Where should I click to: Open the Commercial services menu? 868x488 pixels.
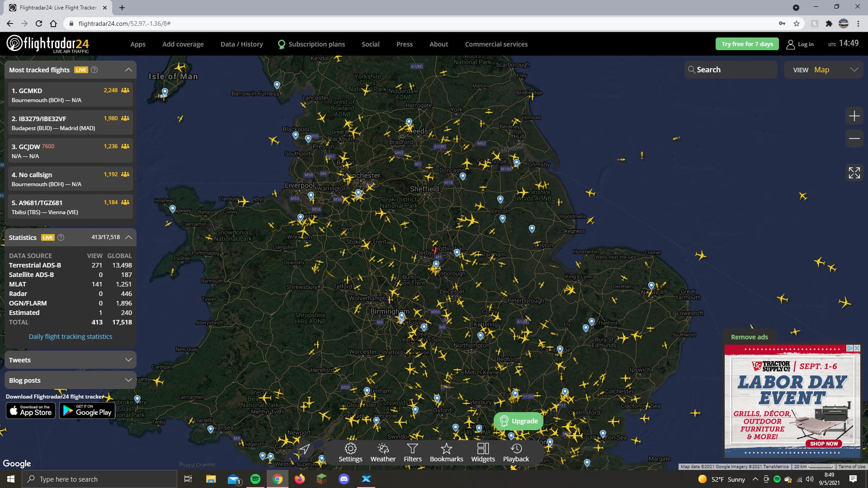point(496,44)
